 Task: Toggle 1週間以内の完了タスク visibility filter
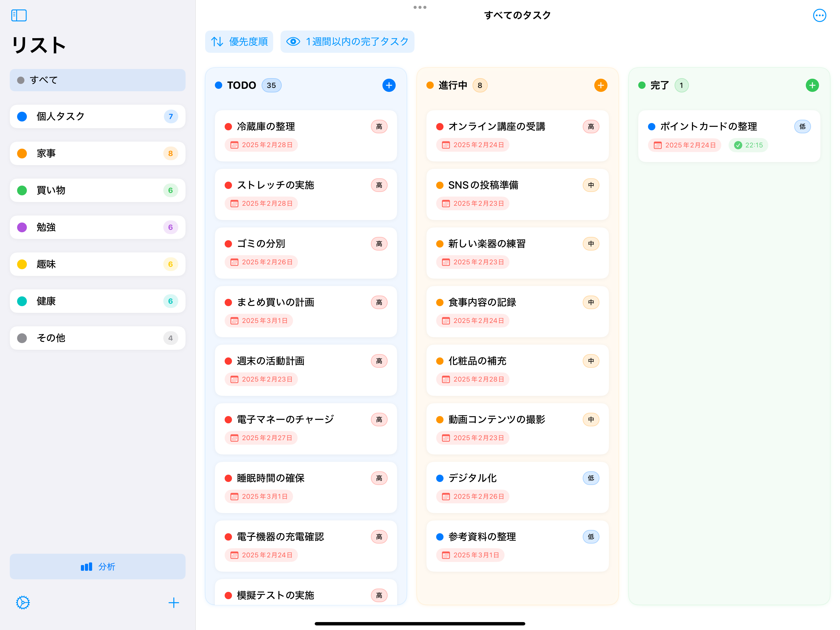tap(347, 42)
